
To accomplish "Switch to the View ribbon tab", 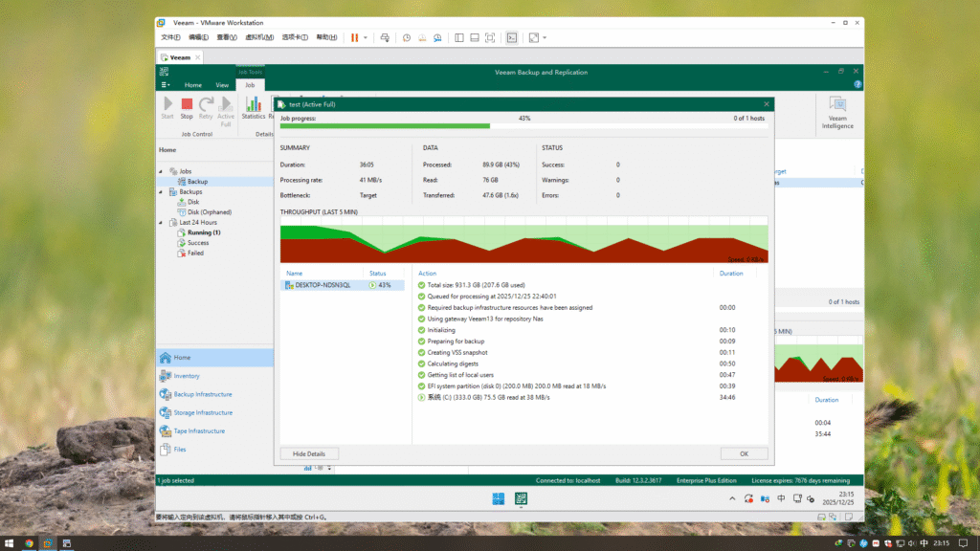I will tap(222, 84).
